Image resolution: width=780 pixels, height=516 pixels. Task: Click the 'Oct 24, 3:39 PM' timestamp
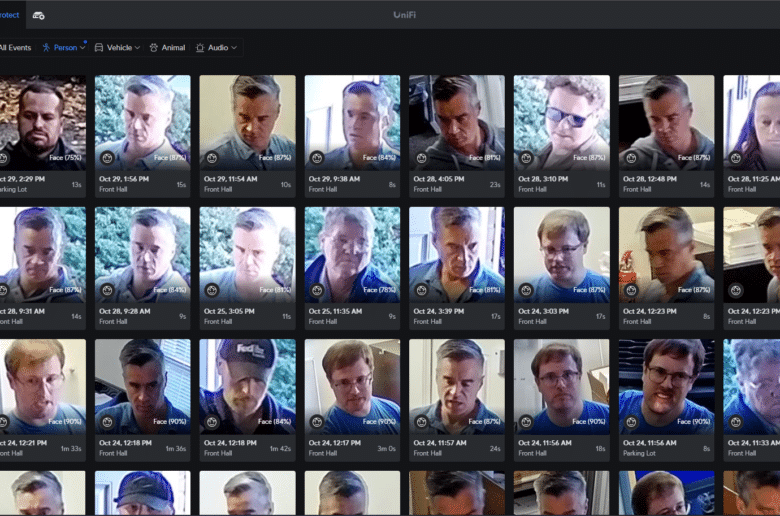(x=438, y=311)
